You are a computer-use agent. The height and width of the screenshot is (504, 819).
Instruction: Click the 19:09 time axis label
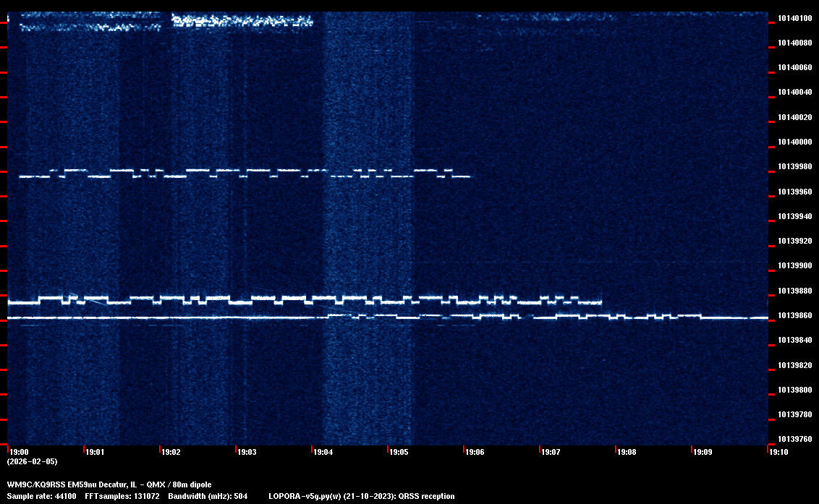click(703, 452)
